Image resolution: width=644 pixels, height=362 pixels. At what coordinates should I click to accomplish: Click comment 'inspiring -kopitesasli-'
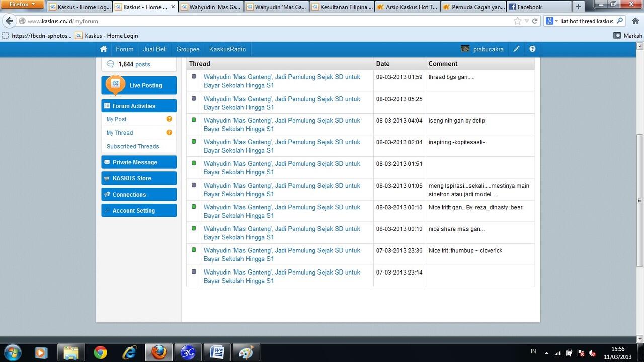(456, 142)
